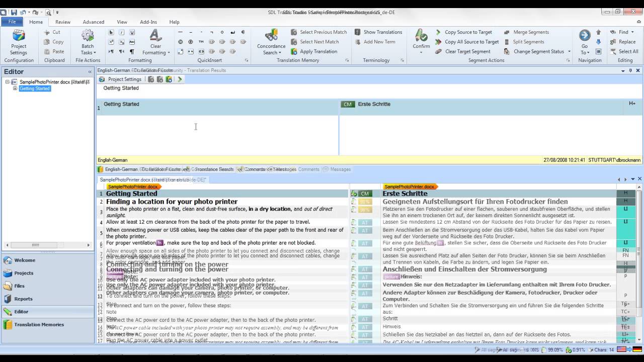644x362 pixels.
Task: Click Select Next Match
Action: pos(314,42)
